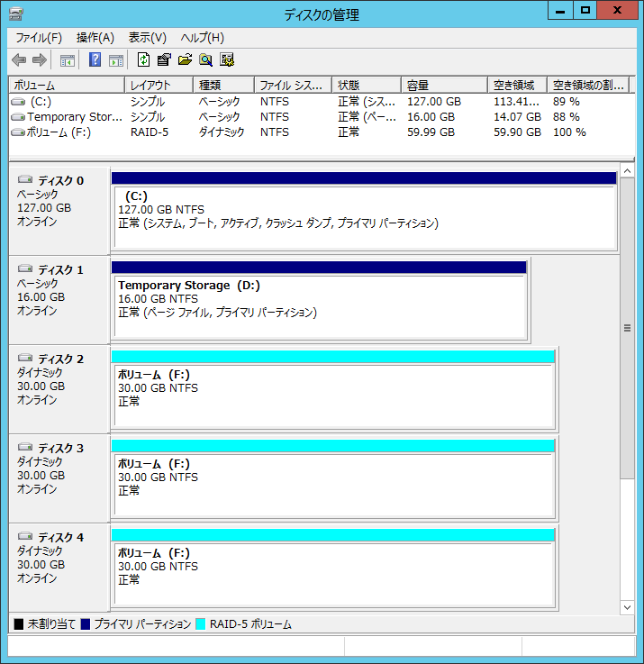
Task: Click the black 未割り当て legend swatch
Action: (x=19, y=623)
